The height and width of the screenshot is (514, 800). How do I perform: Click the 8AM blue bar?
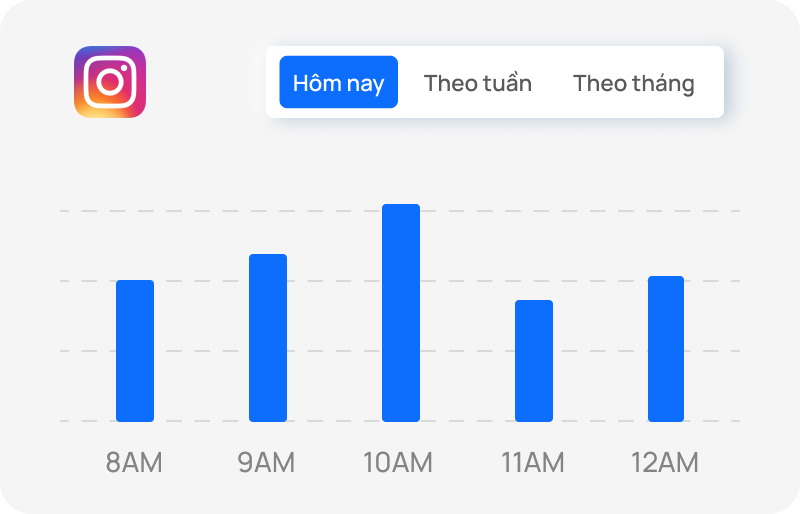click(135, 351)
